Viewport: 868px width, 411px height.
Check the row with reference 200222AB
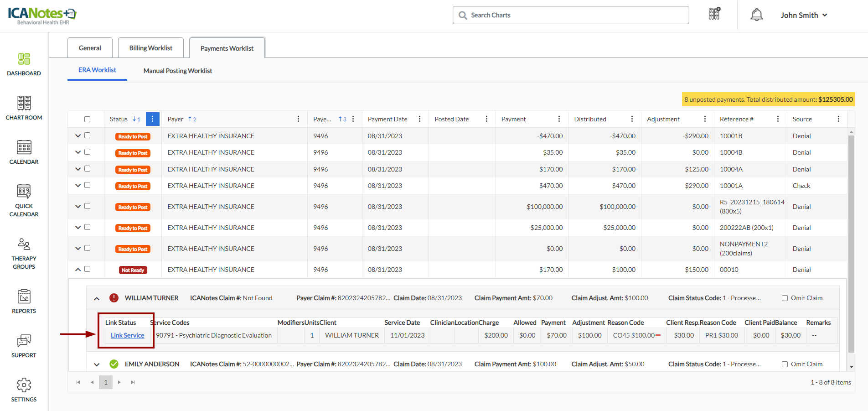click(88, 227)
